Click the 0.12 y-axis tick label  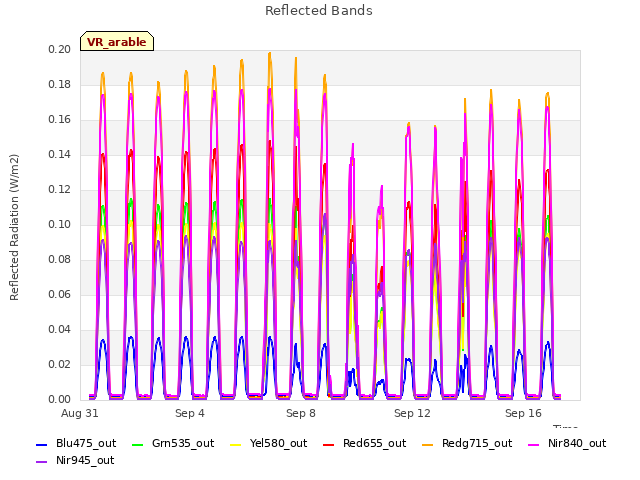click(x=60, y=189)
